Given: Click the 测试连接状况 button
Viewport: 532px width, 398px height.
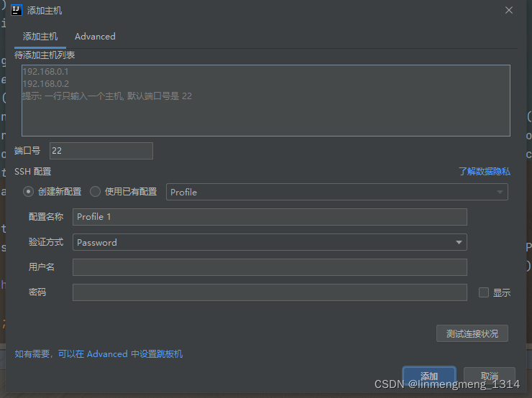Looking at the screenshot, I should [x=472, y=333].
